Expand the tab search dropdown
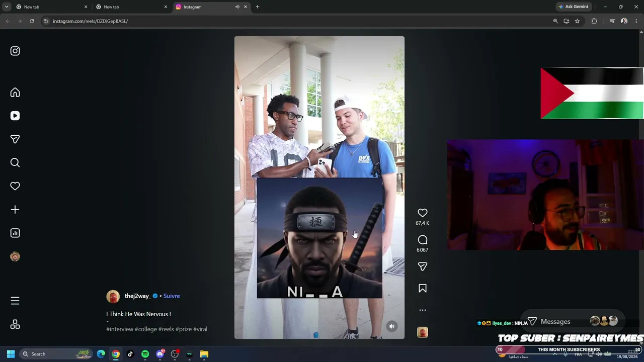 tap(7, 7)
